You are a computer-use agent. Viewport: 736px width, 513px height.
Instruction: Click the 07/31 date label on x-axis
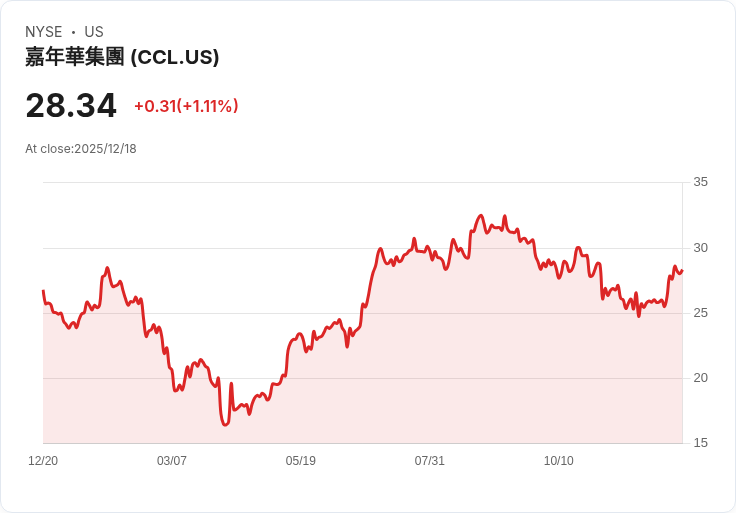coord(429,460)
